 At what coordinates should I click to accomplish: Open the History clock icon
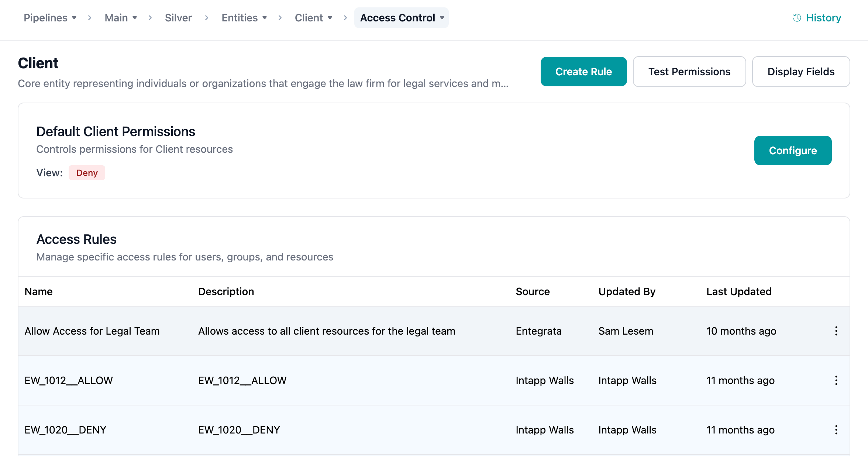(797, 18)
